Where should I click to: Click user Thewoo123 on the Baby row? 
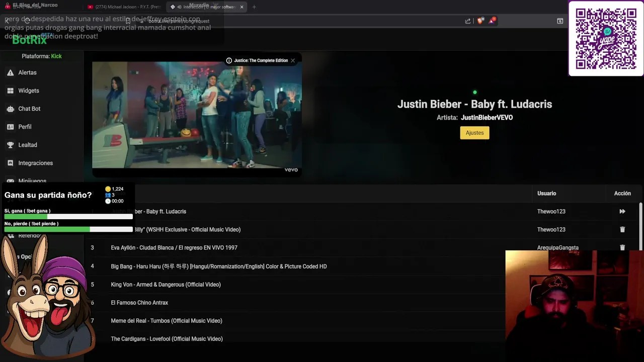551,212
